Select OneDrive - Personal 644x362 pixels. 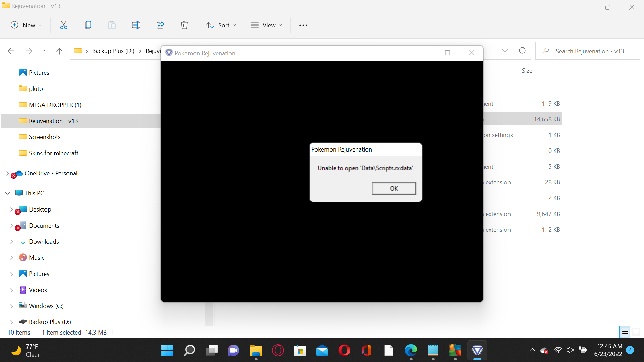coord(51,173)
